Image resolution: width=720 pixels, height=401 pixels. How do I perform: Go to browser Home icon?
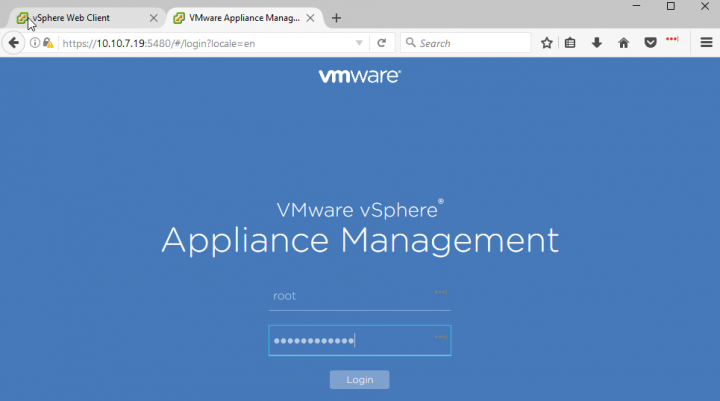click(x=624, y=43)
